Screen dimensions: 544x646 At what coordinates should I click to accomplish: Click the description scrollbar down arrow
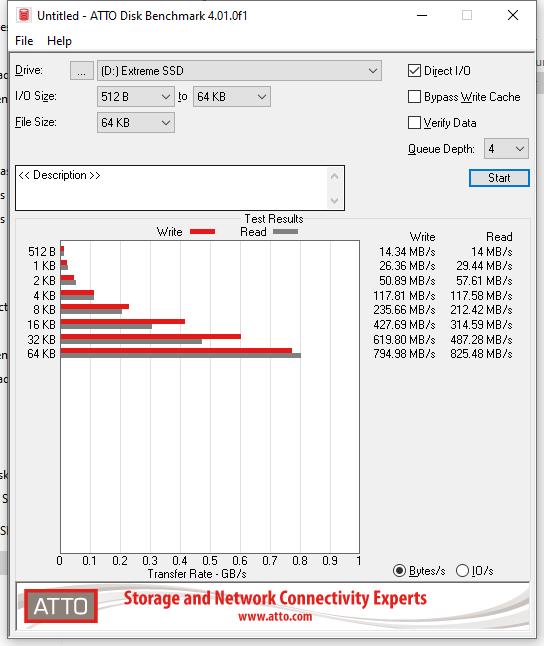334,200
